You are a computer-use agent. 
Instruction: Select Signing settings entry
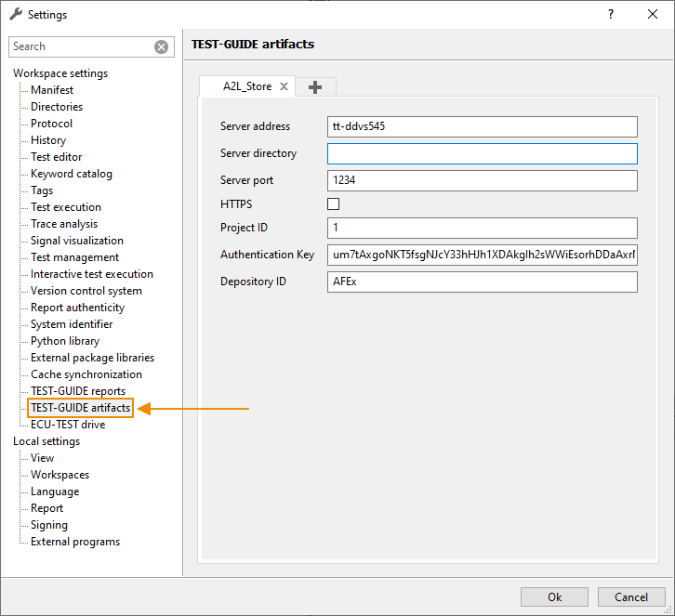[49, 525]
